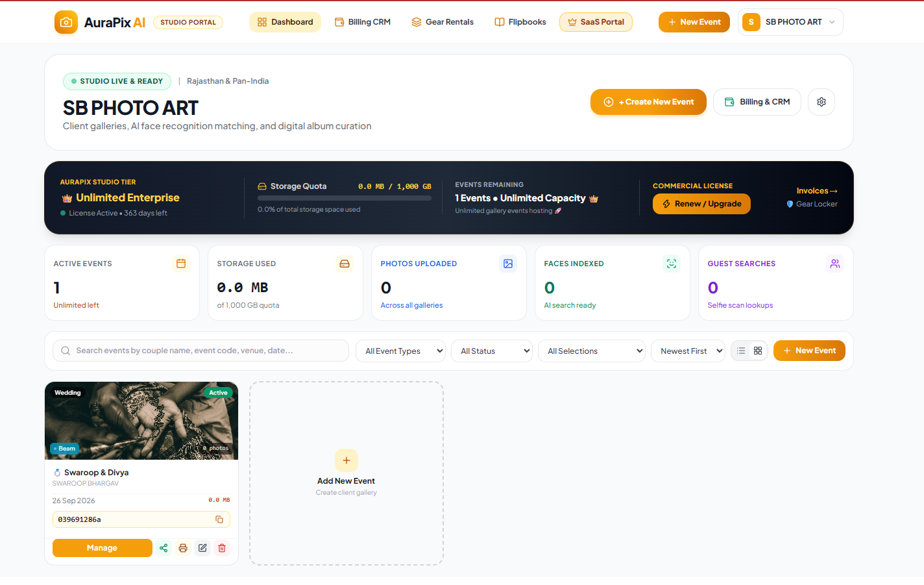Open the Billing CRM tab
This screenshot has width=924, height=585.
coord(363,22)
